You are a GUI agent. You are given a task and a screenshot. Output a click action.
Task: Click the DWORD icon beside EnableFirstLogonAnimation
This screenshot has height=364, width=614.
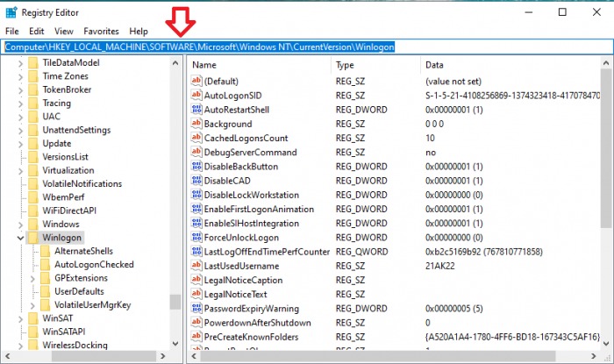[x=196, y=209]
